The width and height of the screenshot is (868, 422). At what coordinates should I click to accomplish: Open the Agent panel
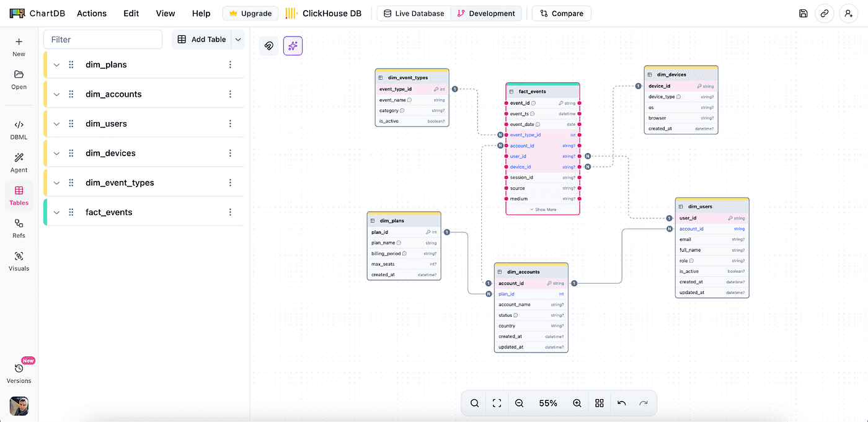tap(19, 162)
